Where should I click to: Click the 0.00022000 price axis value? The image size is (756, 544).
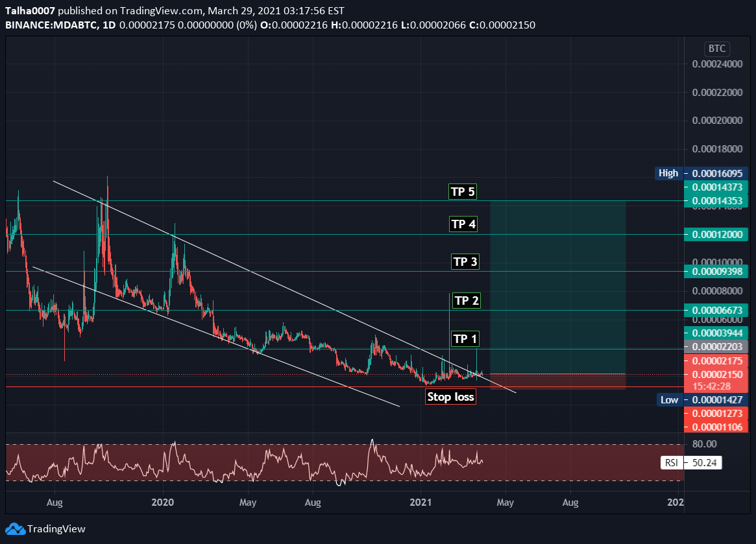718,93
